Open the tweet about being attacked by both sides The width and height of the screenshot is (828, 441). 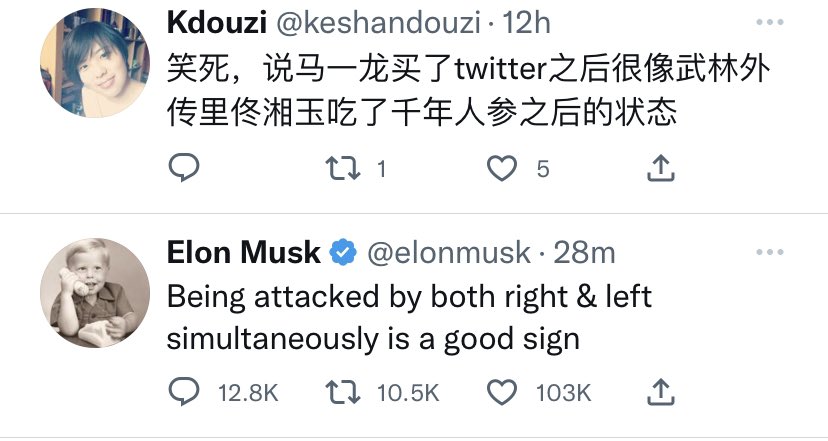408,318
